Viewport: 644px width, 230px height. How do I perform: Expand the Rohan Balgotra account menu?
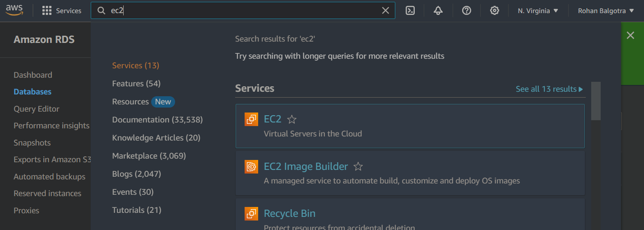pos(605,10)
